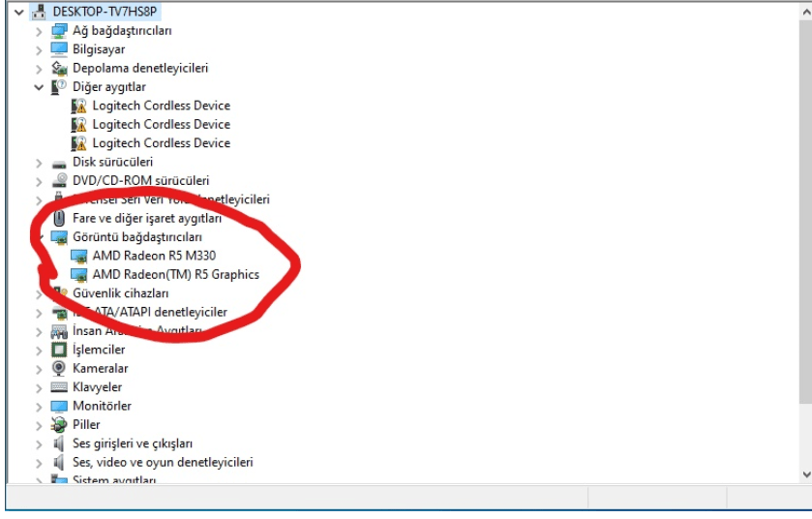The image size is (812, 519).
Task: Select AMD Radeon R5 M330 device
Action: point(154,256)
